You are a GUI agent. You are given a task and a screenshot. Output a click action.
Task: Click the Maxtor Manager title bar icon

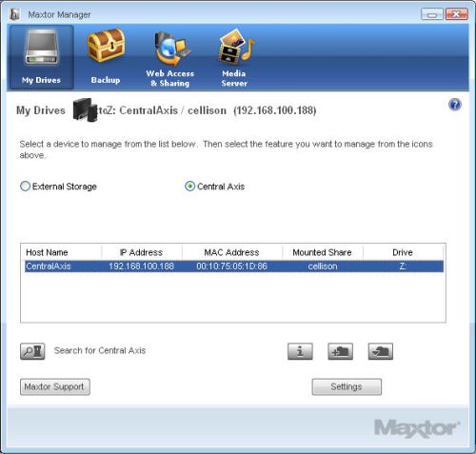[14, 14]
